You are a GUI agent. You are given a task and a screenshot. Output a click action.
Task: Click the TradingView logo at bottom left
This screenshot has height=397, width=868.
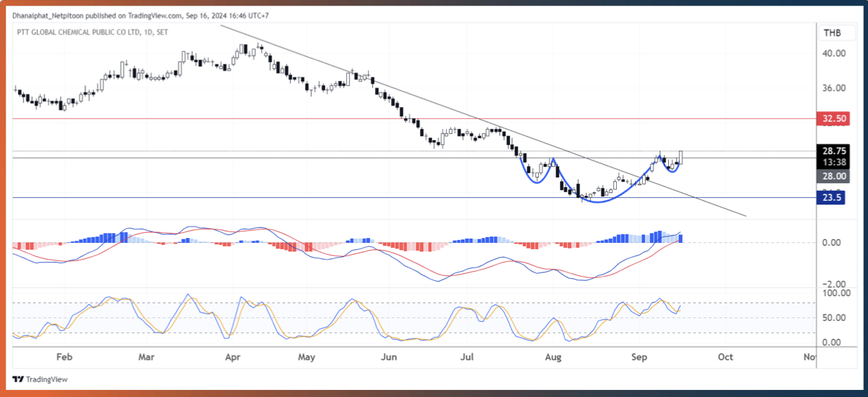(39, 379)
